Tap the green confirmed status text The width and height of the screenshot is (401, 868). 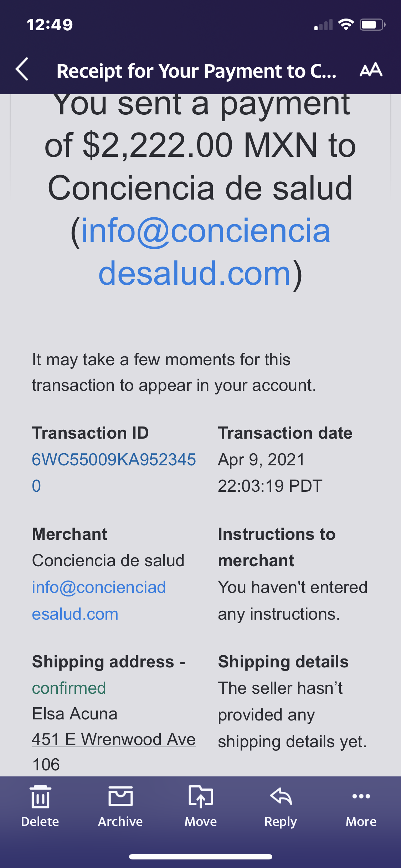pyautogui.click(x=69, y=688)
